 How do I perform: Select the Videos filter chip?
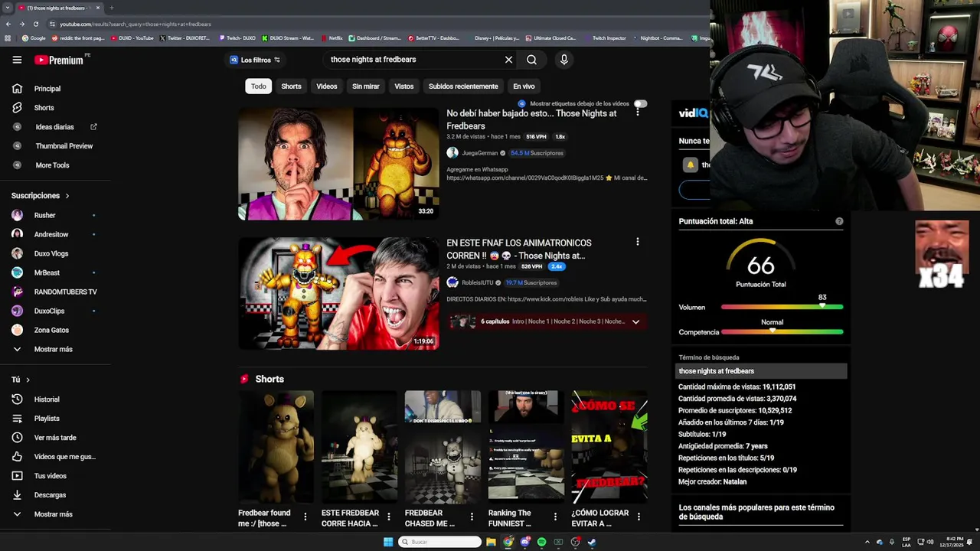click(x=327, y=86)
